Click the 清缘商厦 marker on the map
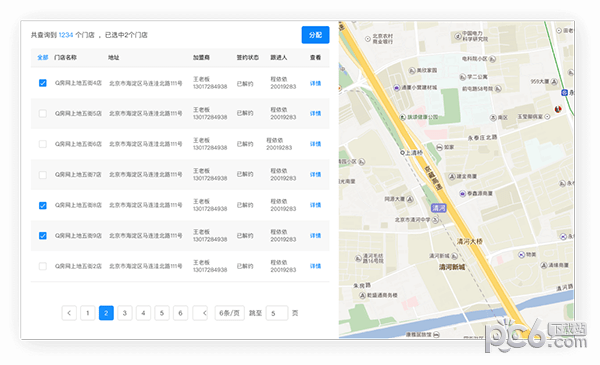 [x=544, y=265]
